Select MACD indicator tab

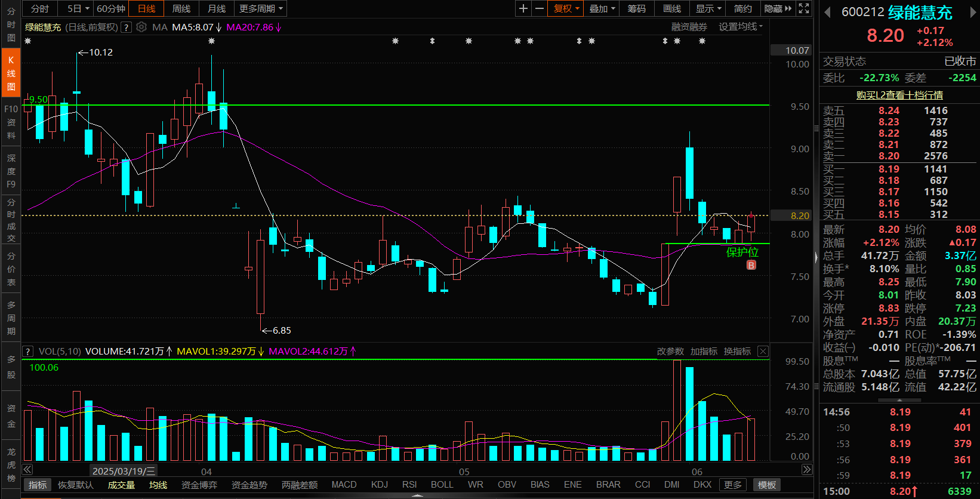[x=344, y=485]
